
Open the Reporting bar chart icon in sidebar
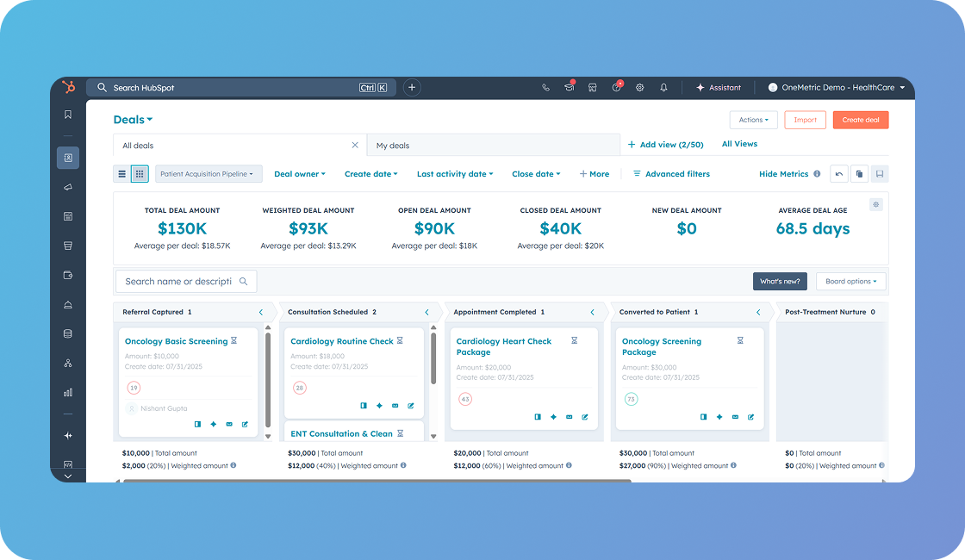click(68, 392)
